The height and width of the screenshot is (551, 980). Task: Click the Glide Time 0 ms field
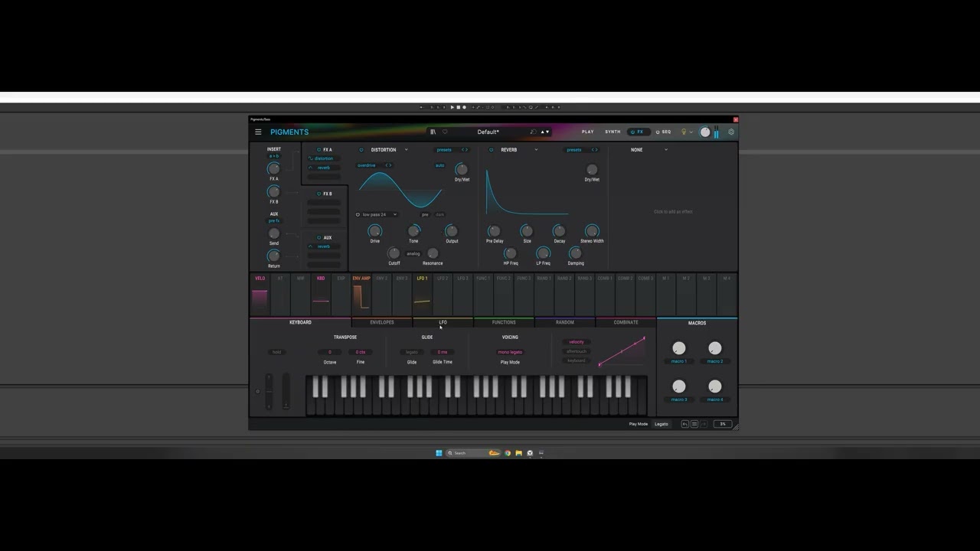click(443, 352)
